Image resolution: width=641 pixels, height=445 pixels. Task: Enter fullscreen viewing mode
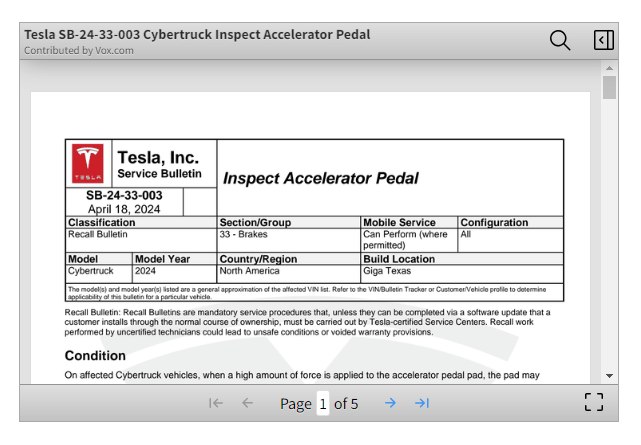pyautogui.click(x=594, y=403)
